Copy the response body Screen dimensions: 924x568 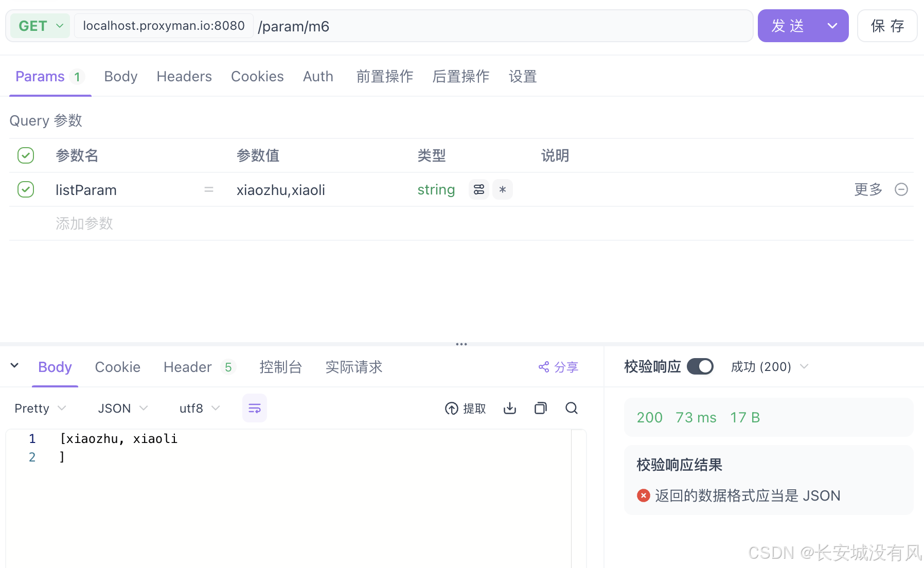click(x=541, y=409)
